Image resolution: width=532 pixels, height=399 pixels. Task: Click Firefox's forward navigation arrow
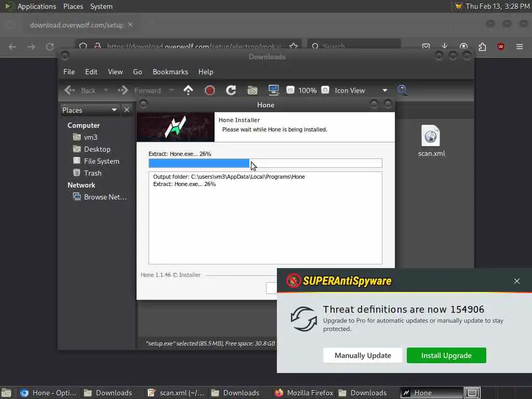(x=31, y=46)
